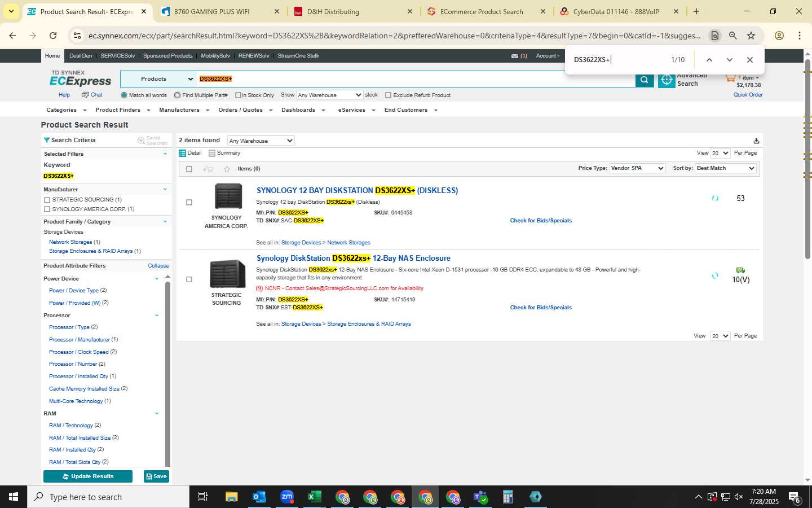This screenshot has height=508, width=812.
Task: Open Microsoft Teams from taskbar
Action: 480,497
